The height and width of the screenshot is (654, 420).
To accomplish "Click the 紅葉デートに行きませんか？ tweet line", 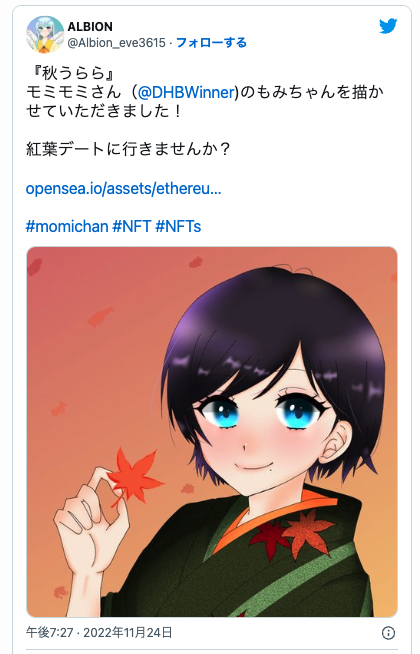I will pyautogui.click(x=128, y=149).
